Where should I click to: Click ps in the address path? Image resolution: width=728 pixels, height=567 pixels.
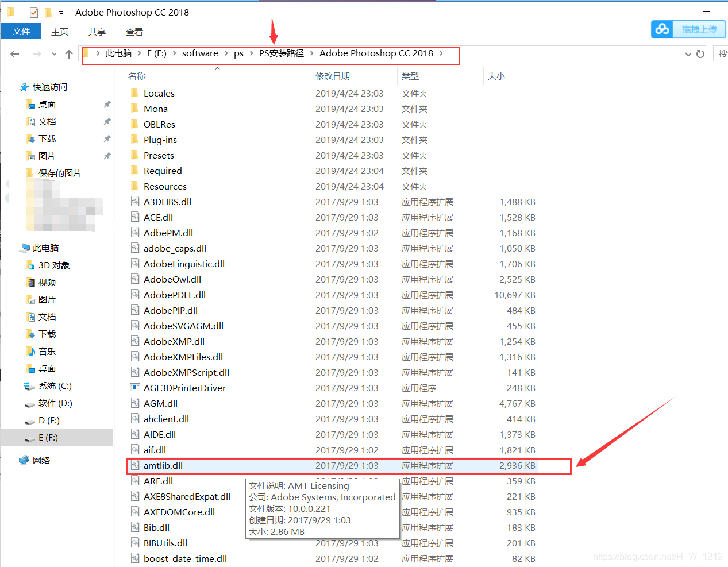(x=238, y=53)
